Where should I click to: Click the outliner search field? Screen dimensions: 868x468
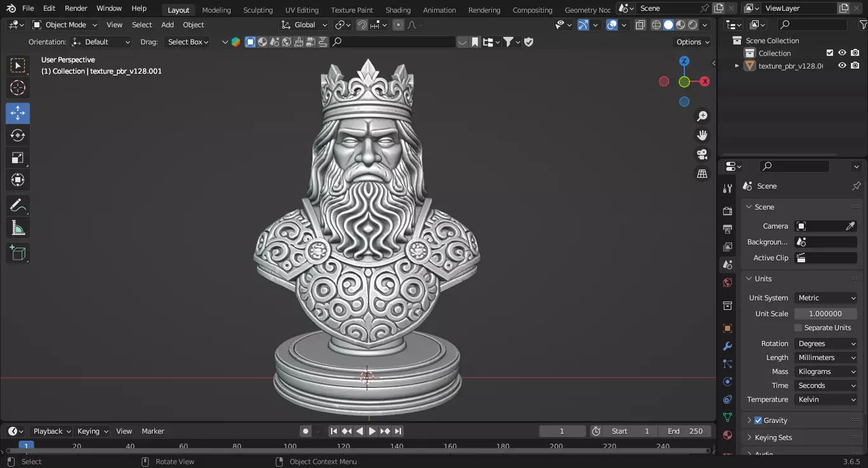(813, 25)
